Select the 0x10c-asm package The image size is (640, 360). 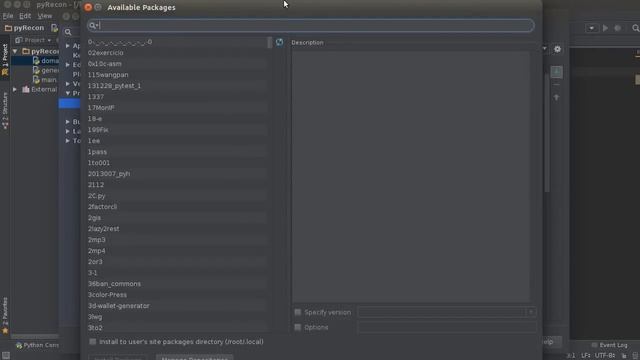(x=177, y=64)
